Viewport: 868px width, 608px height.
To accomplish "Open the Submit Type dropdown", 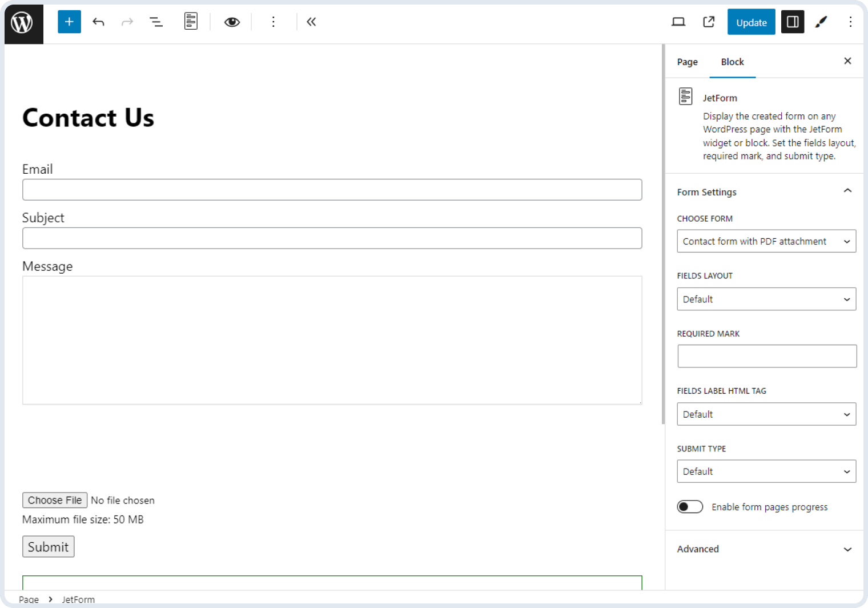I will [x=766, y=471].
